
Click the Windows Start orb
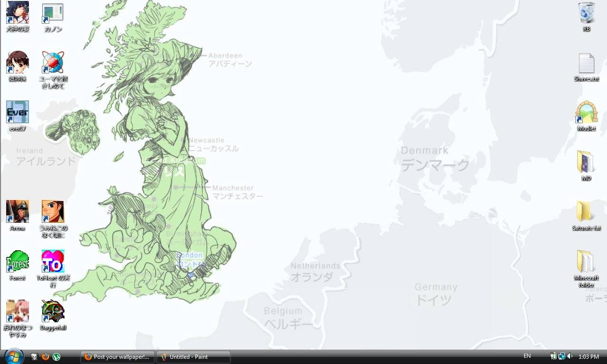coord(14,356)
